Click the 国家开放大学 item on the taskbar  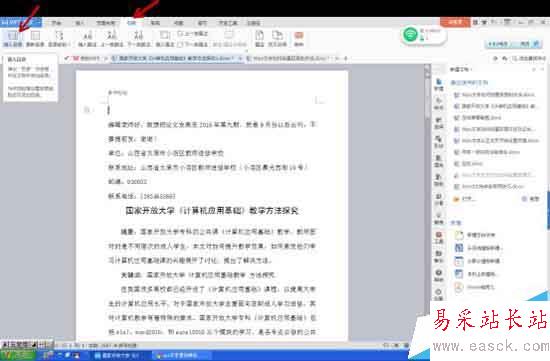[x=120, y=355]
